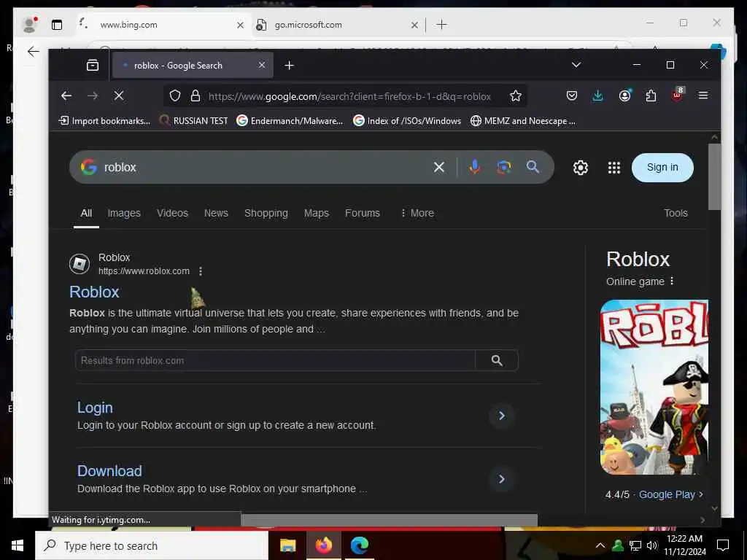Image resolution: width=747 pixels, height=560 pixels.
Task: Open a new tab in Edge
Action: (441, 24)
